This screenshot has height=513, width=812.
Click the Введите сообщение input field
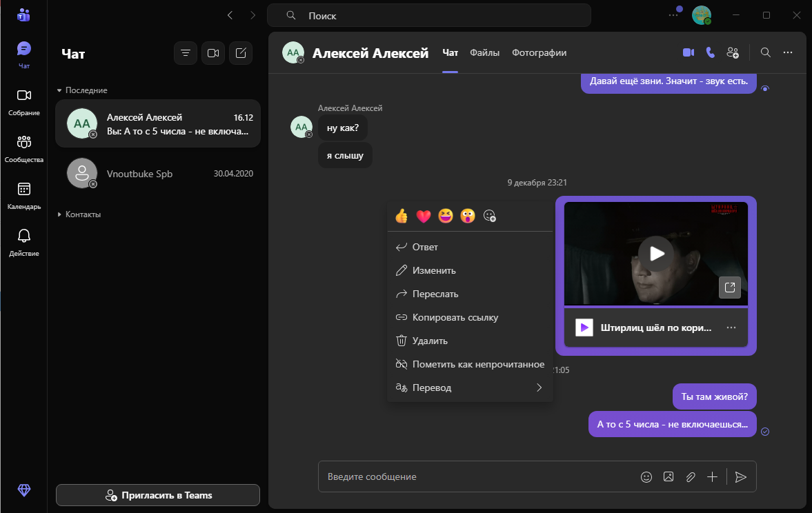click(x=476, y=476)
